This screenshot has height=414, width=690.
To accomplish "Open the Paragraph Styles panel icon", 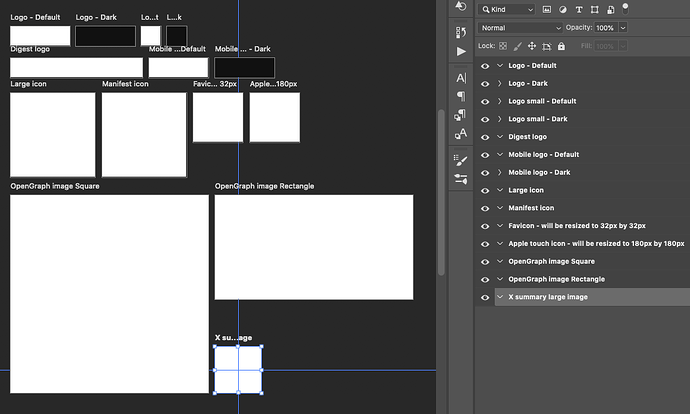I will pos(460,114).
